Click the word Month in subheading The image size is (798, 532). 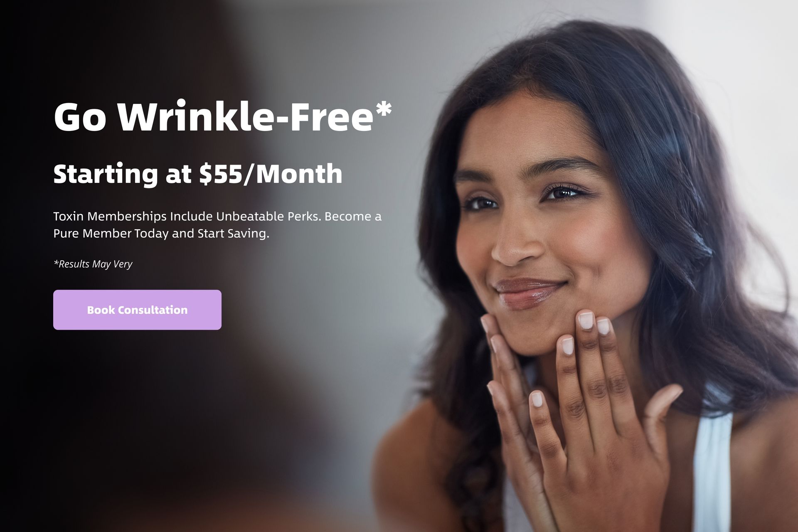(x=299, y=174)
